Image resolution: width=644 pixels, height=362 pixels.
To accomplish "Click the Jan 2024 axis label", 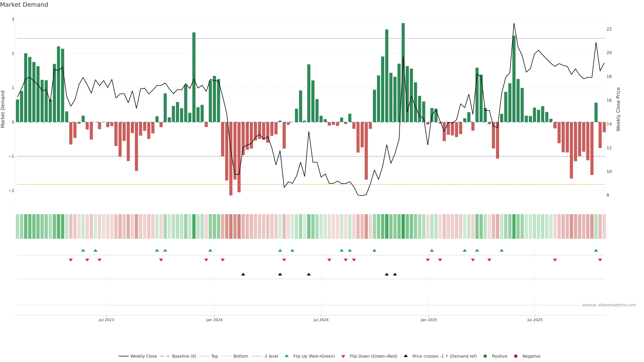I will [214, 320].
